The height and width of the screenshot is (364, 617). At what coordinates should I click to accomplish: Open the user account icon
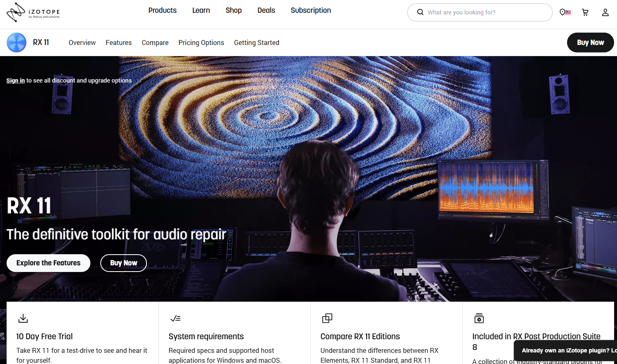tap(605, 12)
